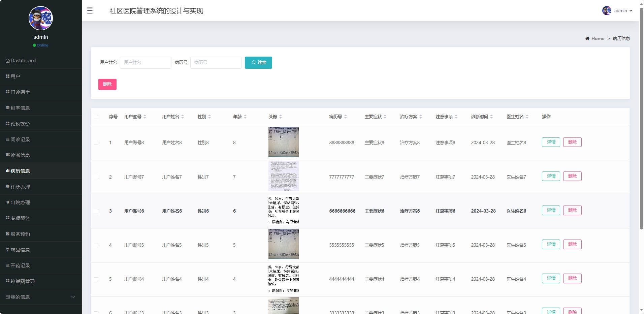Navigate to 药品信息 in sidebar
The width and height of the screenshot is (644, 314).
point(41,250)
